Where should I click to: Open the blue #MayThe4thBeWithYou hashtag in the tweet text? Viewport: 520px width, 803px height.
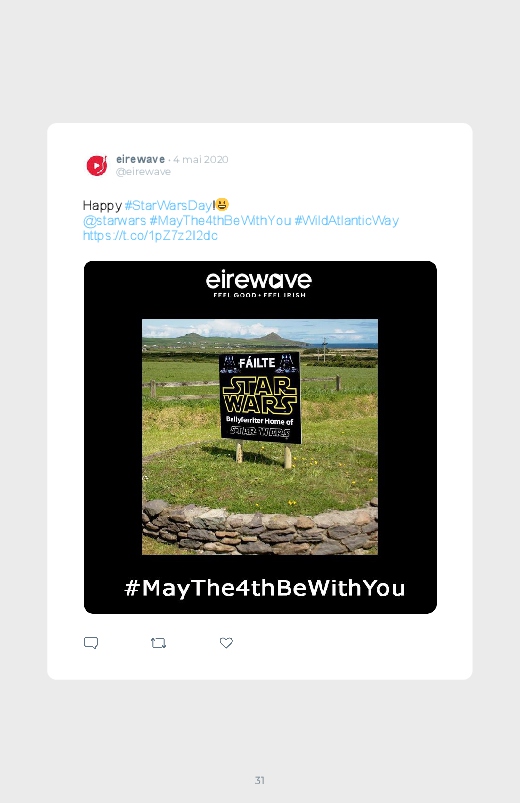[220, 221]
